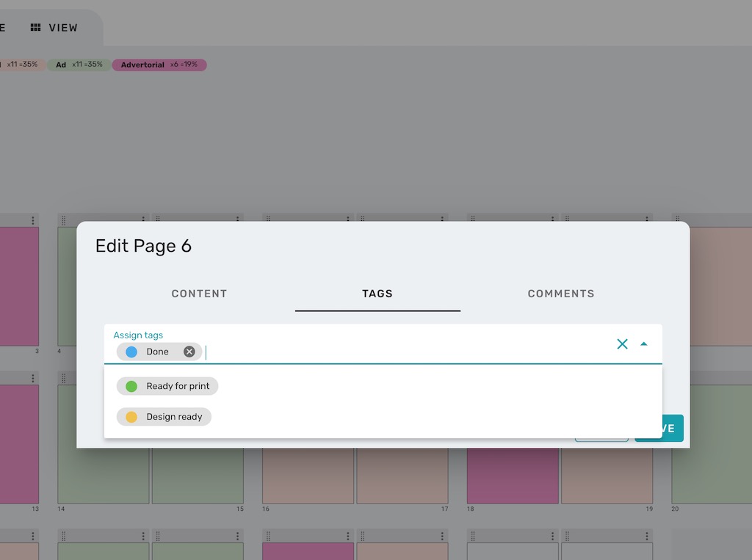
Task: Collapse the tag suggestions dropdown arrow
Action: [644, 343]
